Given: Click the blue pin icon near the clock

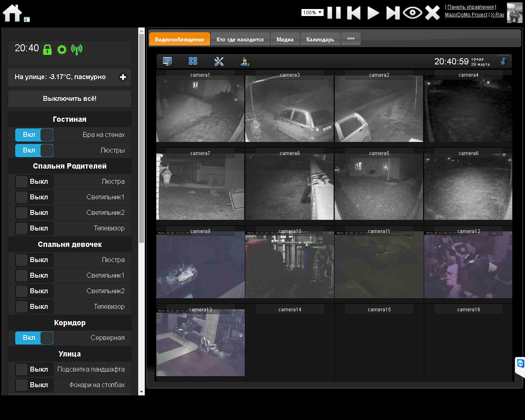Looking at the screenshot, I should click(x=503, y=62).
